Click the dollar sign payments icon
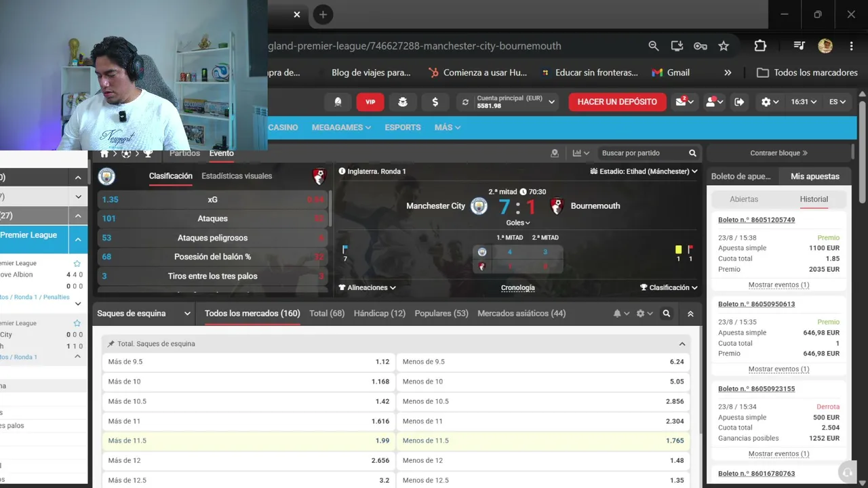 pos(435,102)
